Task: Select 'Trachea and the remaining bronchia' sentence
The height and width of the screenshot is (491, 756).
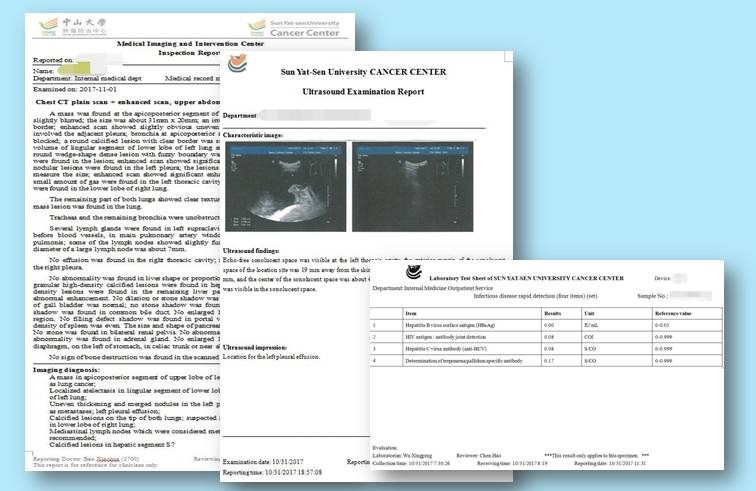Action: point(135,218)
